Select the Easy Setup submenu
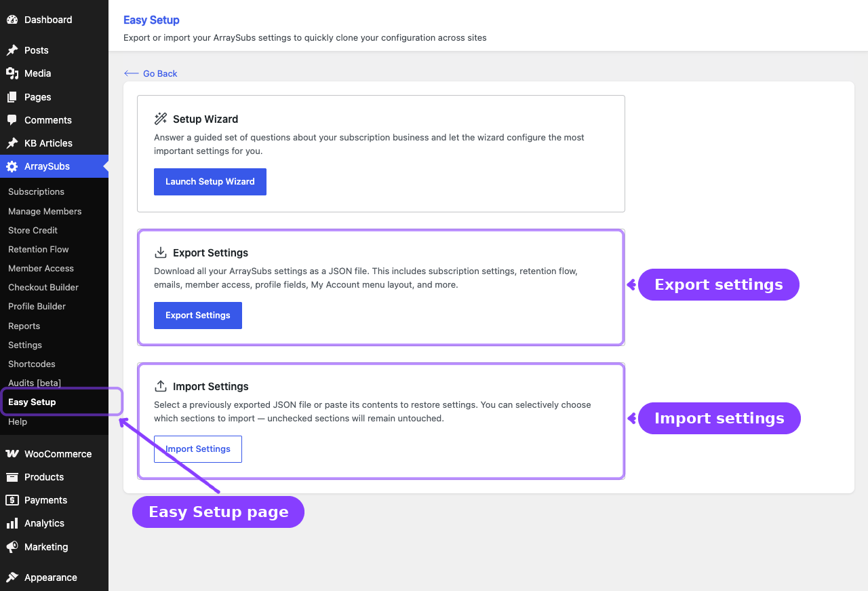868x591 pixels. pos(54,402)
